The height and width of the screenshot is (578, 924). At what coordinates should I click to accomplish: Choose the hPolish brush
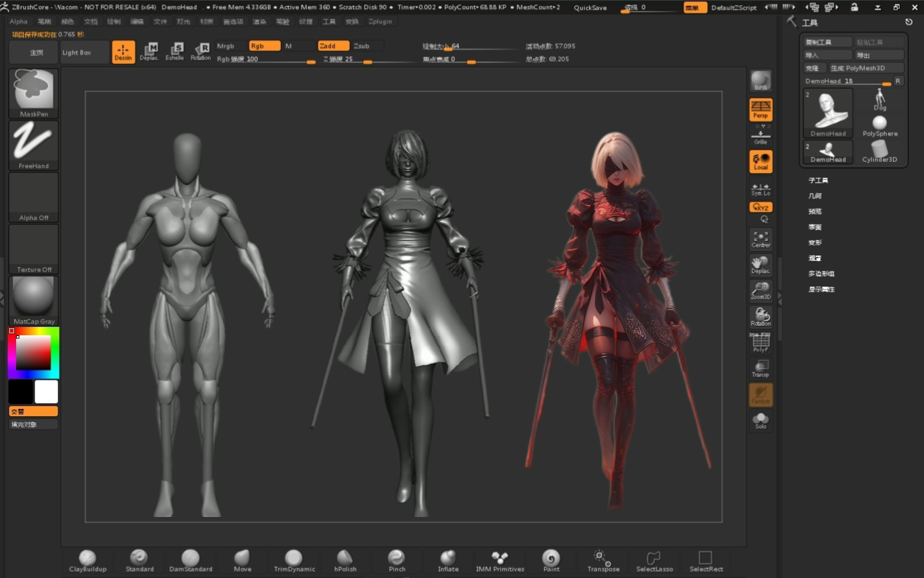click(345, 561)
